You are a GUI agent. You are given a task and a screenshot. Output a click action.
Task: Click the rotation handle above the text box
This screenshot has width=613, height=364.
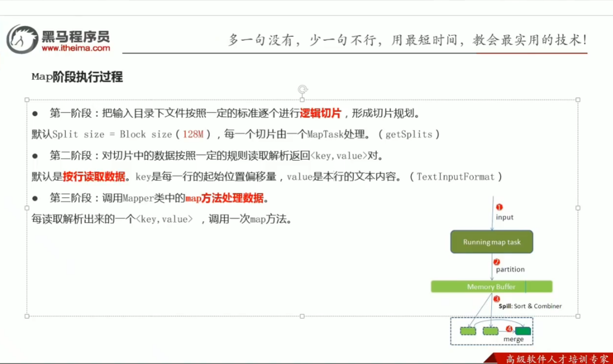(x=302, y=90)
